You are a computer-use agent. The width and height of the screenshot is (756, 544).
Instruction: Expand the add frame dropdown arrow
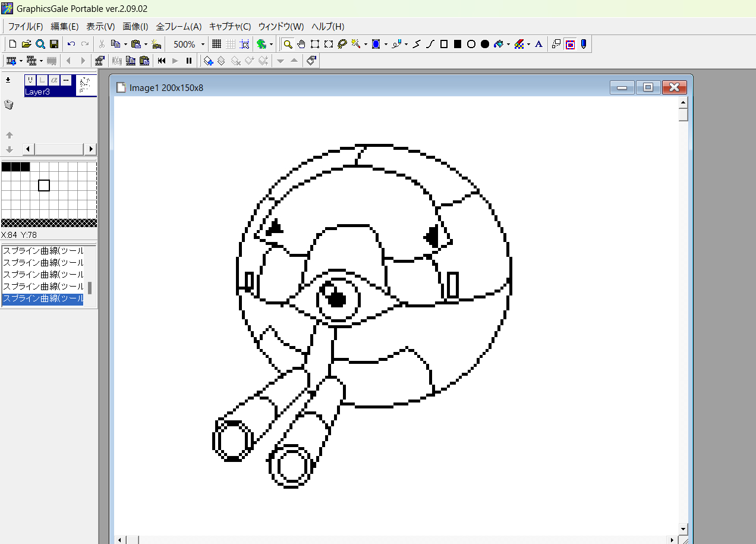21,61
